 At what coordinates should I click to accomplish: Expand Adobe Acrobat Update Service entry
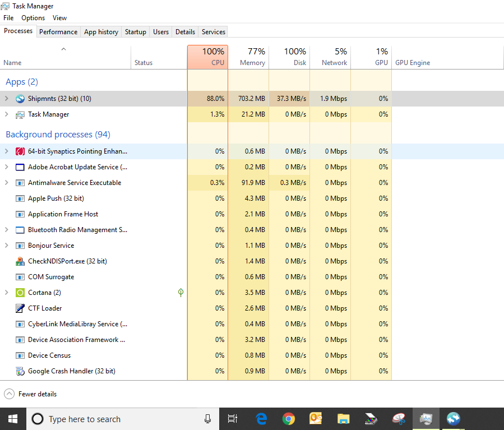6,167
